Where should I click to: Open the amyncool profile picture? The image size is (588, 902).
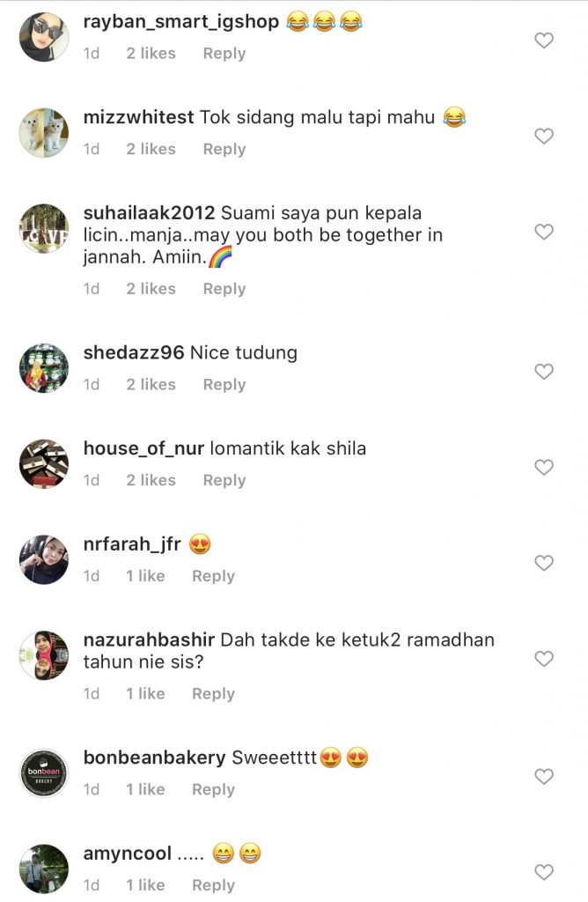point(44,869)
